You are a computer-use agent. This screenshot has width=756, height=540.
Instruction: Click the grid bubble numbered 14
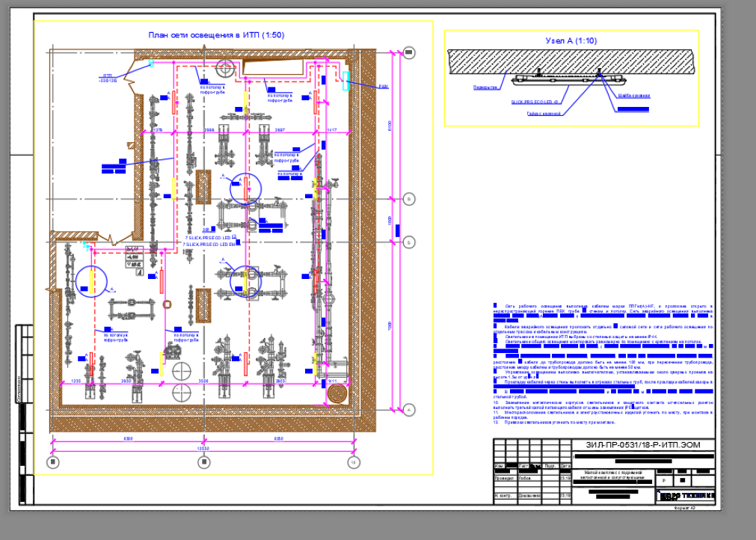click(x=354, y=462)
